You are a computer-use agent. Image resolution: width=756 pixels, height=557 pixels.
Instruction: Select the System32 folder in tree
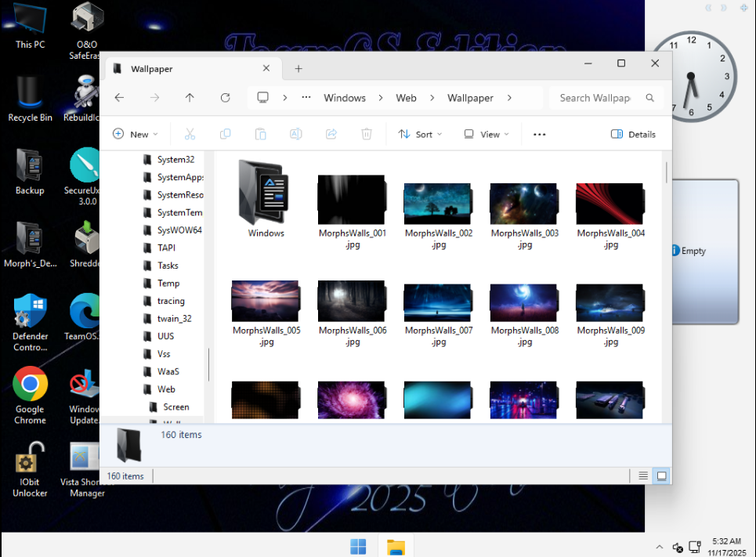(175, 160)
